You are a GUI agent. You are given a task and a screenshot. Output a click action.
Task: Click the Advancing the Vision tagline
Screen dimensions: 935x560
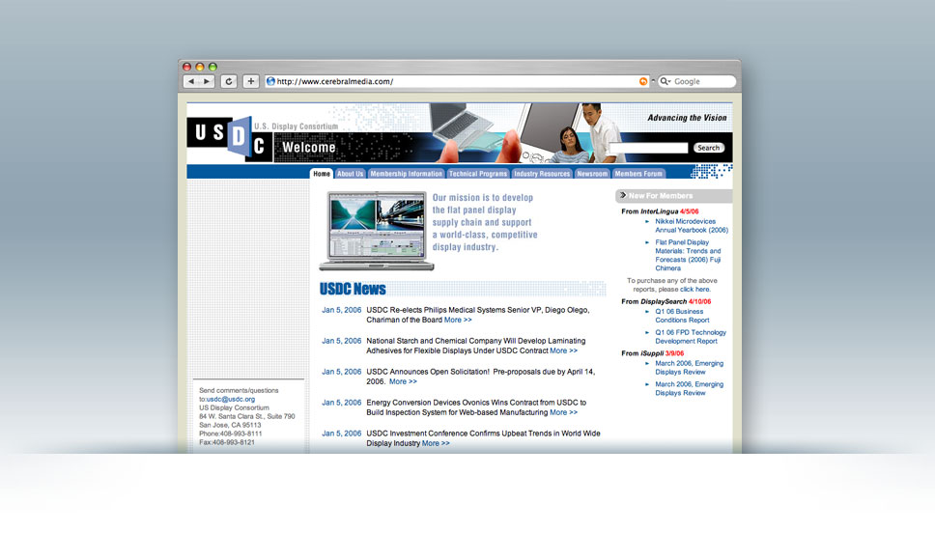[x=687, y=118]
